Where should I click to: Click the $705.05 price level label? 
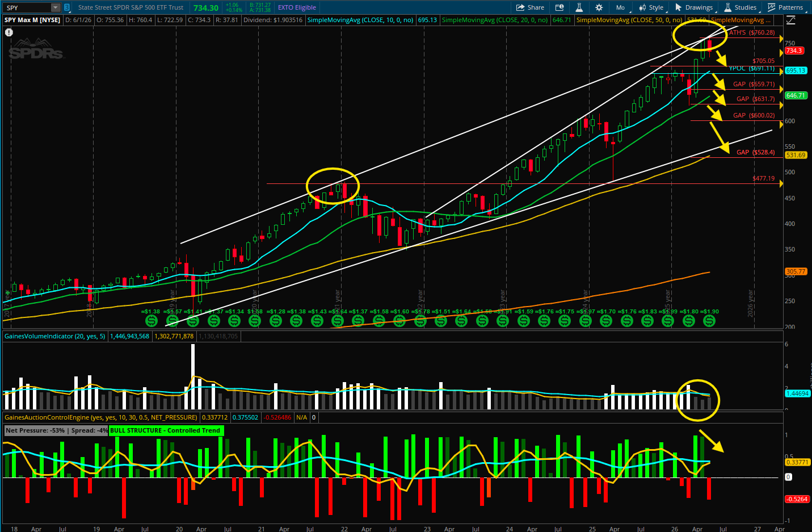[x=764, y=61]
